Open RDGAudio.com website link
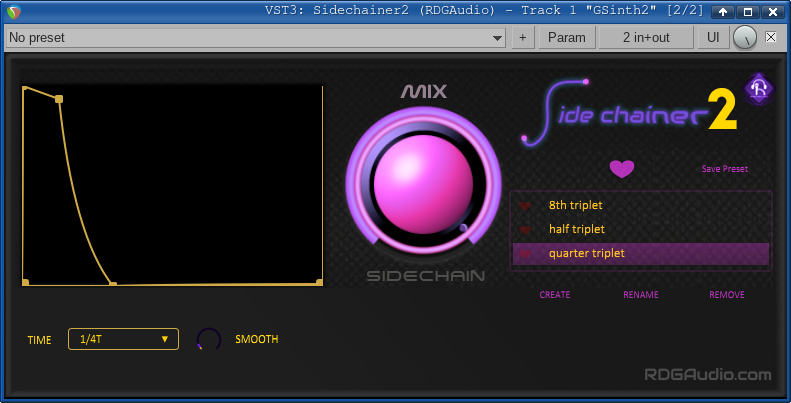Image resolution: width=791 pixels, height=403 pixels. [x=708, y=375]
